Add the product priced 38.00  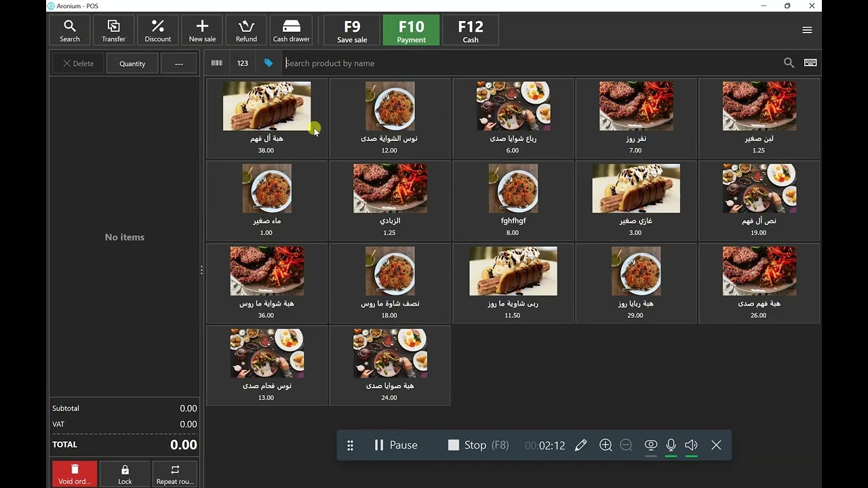pyautogui.click(x=267, y=119)
